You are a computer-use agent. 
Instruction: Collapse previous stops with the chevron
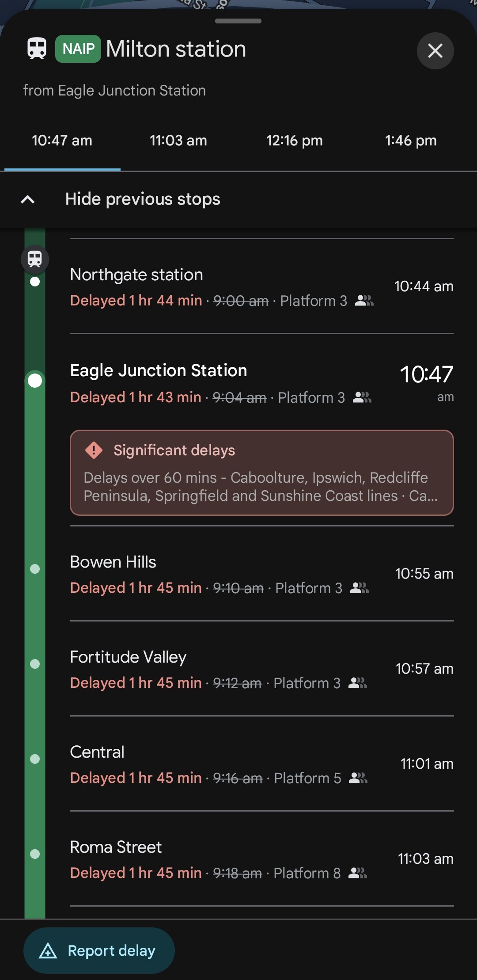coord(28,199)
